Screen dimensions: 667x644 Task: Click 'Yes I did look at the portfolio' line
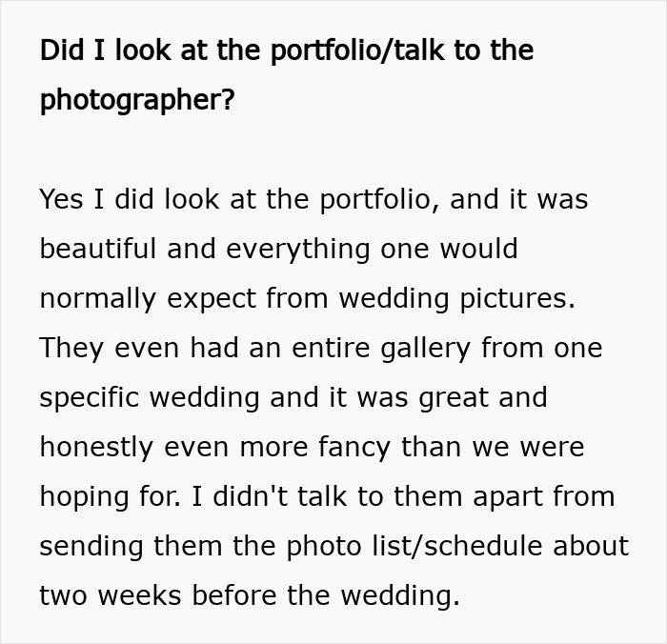(x=313, y=199)
